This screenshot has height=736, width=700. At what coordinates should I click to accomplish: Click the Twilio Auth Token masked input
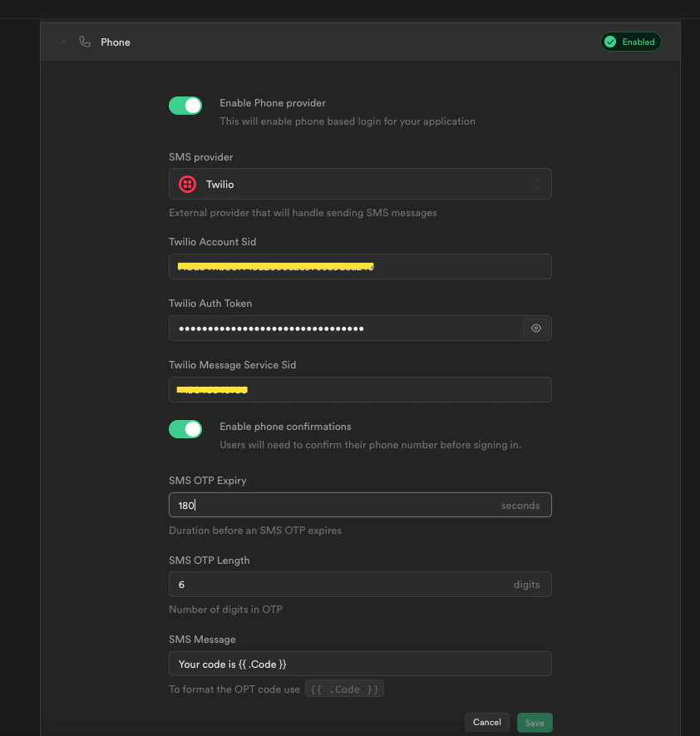point(349,328)
